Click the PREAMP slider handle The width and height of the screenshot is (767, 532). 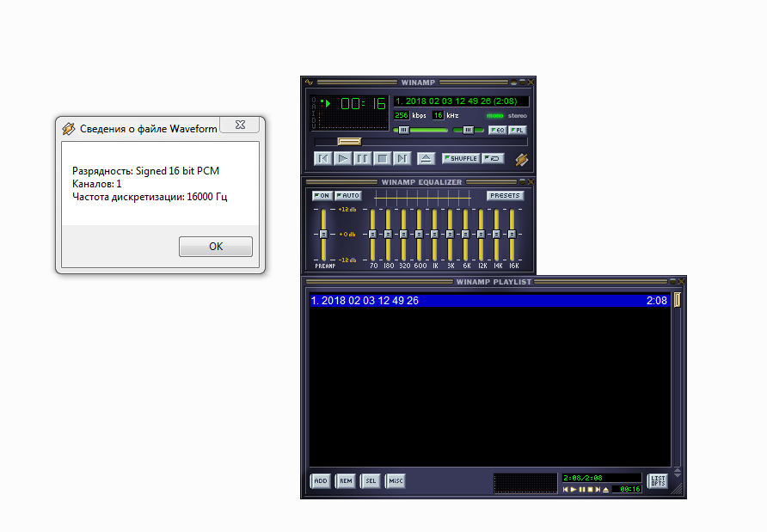(323, 235)
